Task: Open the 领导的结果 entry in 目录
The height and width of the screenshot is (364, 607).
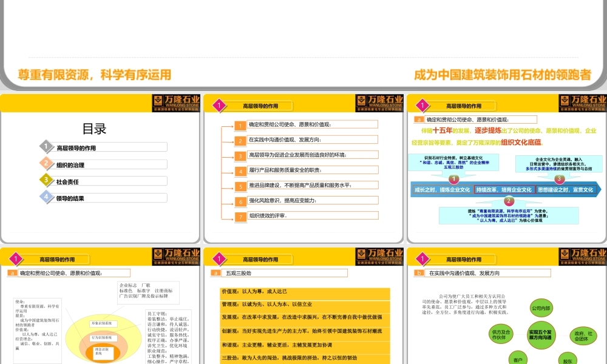Action: click(x=109, y=198)
